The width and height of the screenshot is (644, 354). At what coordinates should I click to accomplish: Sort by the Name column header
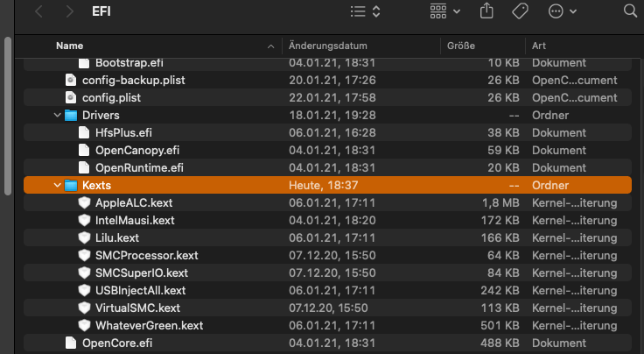(70, 45)
